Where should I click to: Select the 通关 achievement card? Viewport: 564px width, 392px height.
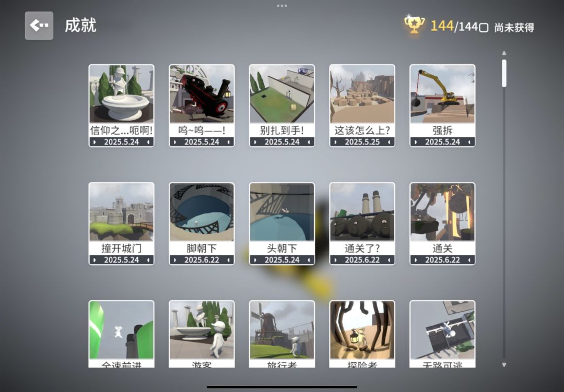point(442,223)
